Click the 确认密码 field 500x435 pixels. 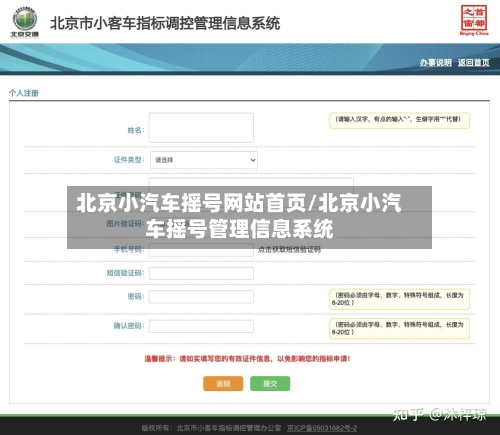pyautogui.click(x=201, y=326)
